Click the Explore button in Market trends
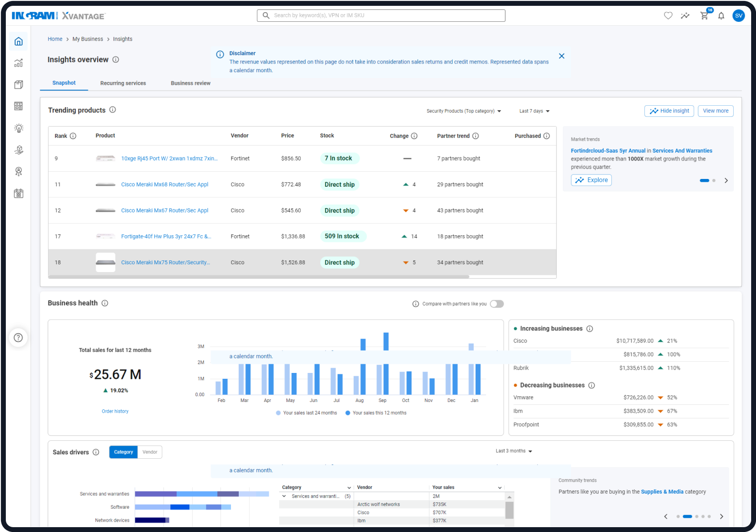 [x=592, y=180]
